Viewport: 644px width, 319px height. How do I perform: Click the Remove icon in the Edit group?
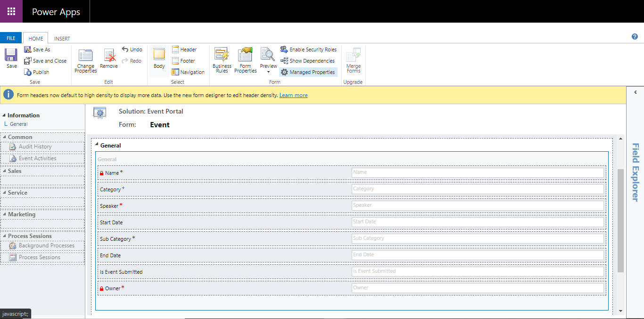[x=109, y=57]
